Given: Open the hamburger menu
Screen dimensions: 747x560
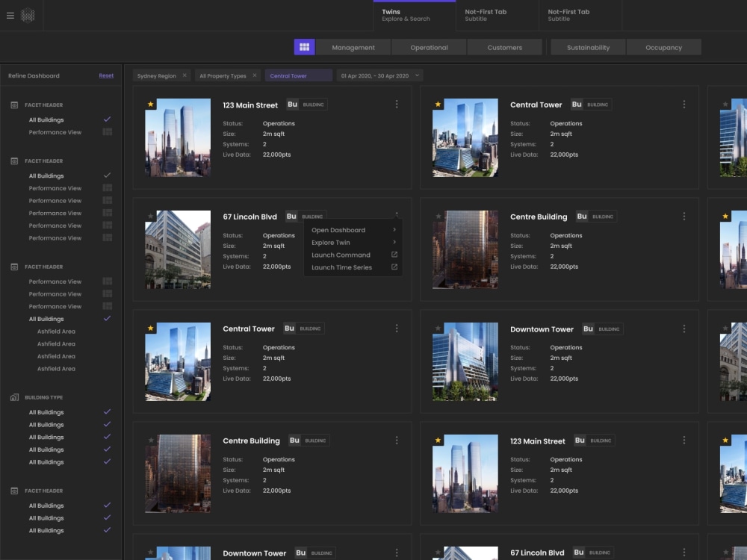Looking at the screenshot, I should point(10,16).
